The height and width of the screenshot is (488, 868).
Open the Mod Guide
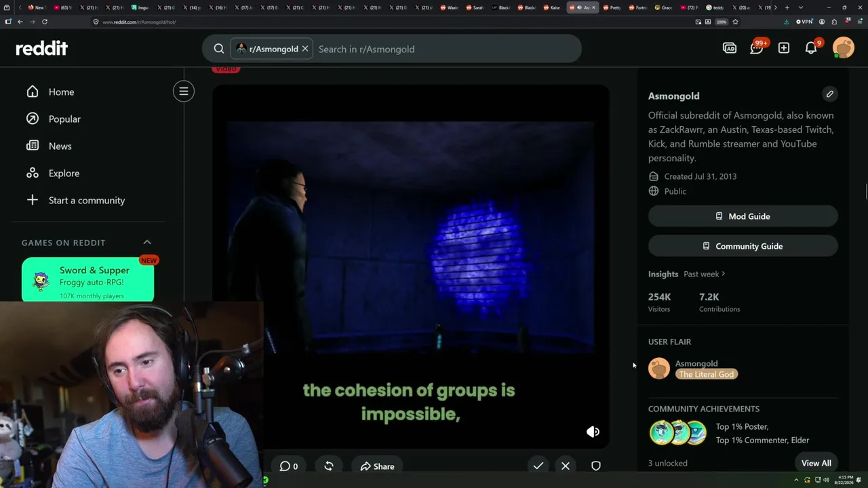743,216
